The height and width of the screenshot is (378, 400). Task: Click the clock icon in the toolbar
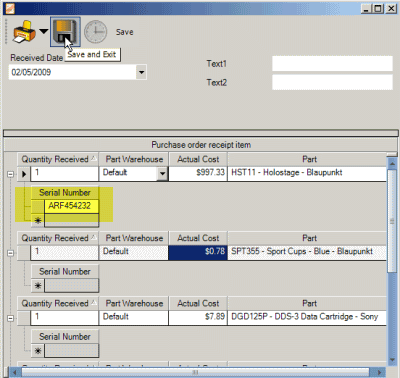click(x=95, y=32)
